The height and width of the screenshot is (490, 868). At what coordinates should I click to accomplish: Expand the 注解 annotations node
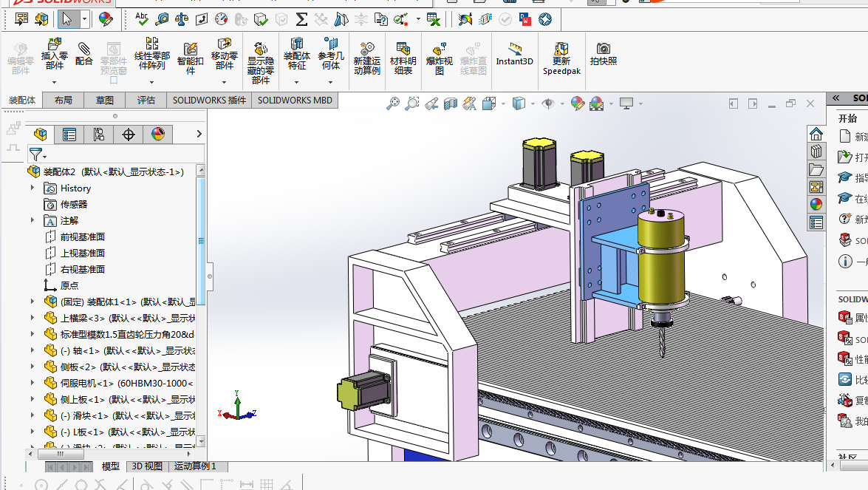click(x=32, y=220)
